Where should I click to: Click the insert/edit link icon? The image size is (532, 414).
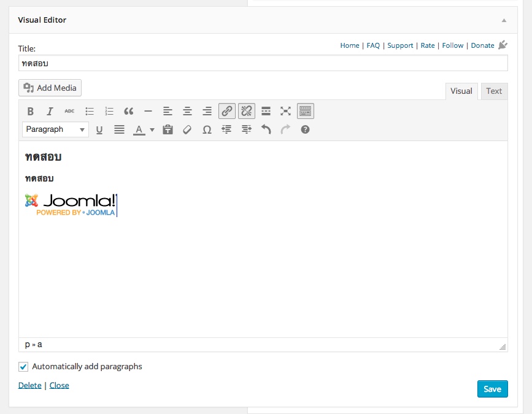pyautogui.click(x=227, y=111)
